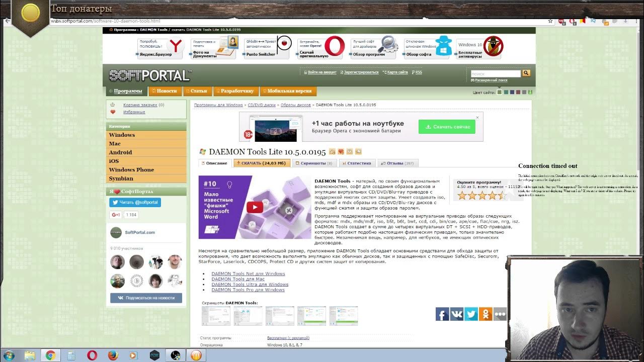
Task: Share the page on VK
Action: tap(457, 314)
